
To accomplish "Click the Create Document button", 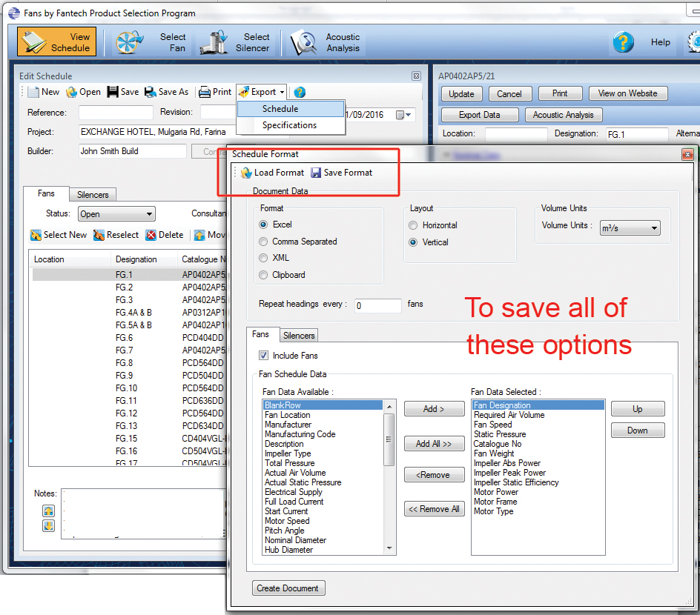I will coord(288,588).
